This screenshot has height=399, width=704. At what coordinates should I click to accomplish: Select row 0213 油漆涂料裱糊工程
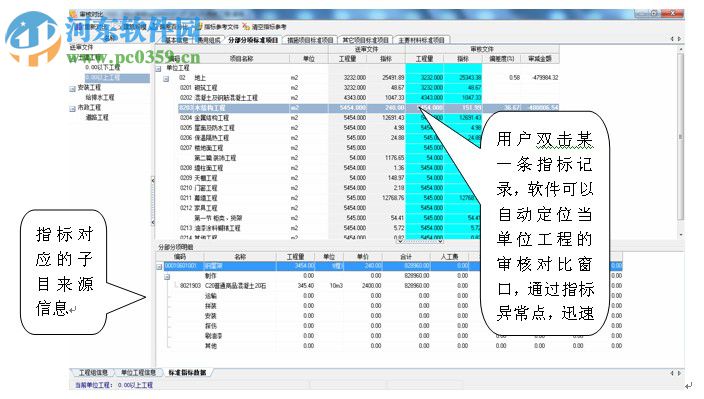pyautogui.click(x=368, y=228)
